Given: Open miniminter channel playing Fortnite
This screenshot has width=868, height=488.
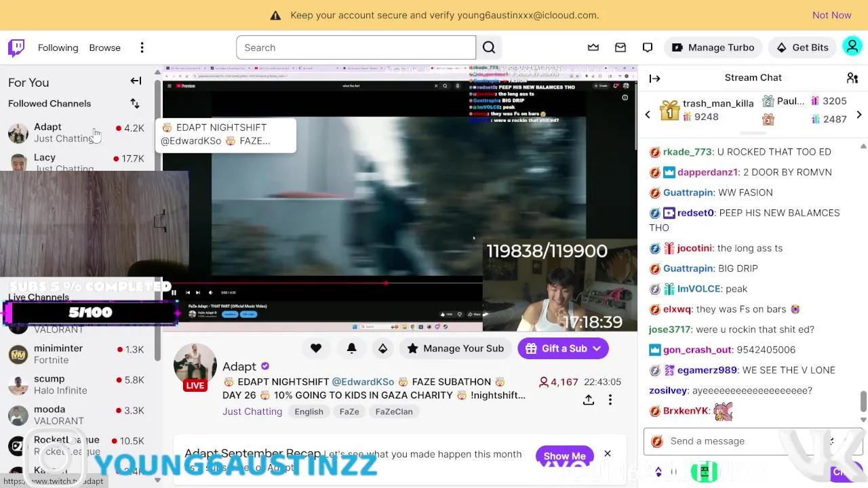Looking at the screenshot, I should point(76,354).
